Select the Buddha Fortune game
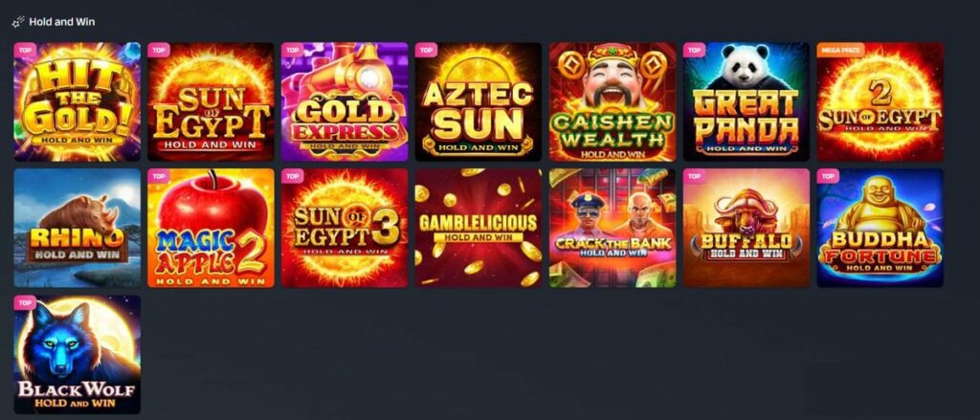 point(880,228)
